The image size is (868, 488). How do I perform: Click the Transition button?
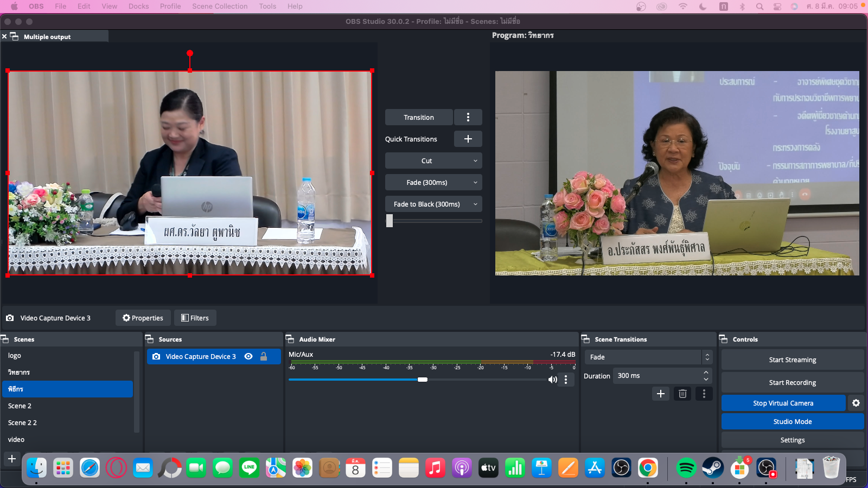click(x=419, y=117)
